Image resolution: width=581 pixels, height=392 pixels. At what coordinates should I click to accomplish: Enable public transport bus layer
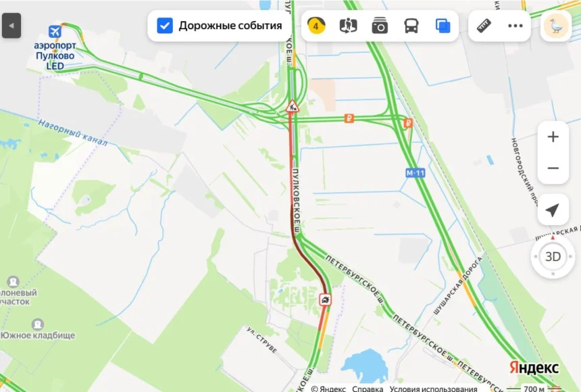411,26
